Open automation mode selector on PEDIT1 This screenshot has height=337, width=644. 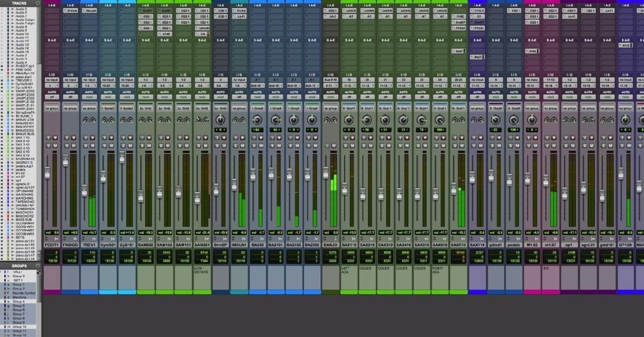coord(52,97)
